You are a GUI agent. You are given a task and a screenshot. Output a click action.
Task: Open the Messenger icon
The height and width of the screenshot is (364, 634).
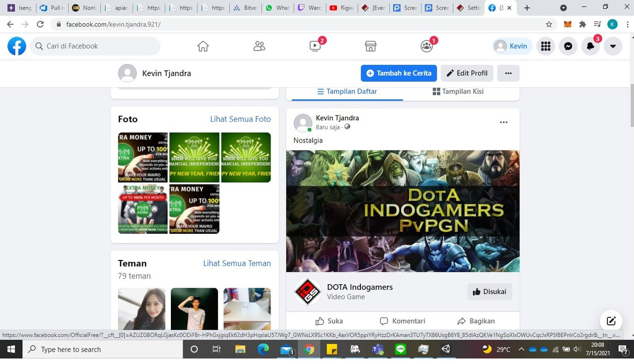(568, 46)
